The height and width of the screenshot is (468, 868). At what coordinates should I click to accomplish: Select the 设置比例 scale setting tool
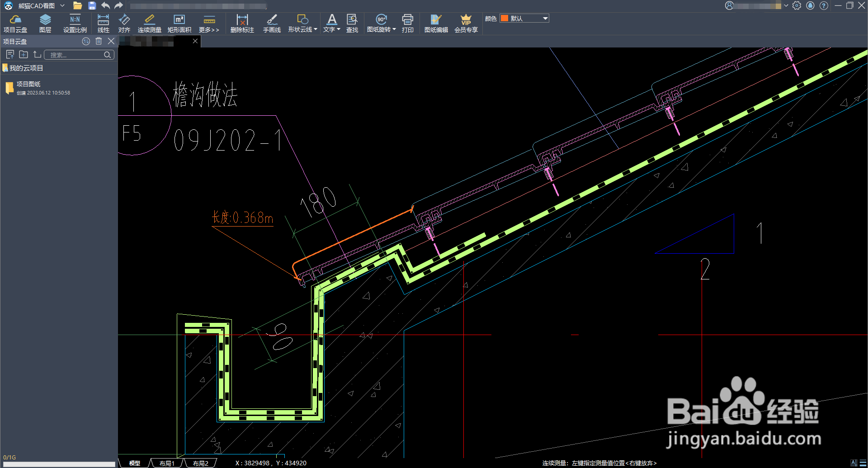75,24
